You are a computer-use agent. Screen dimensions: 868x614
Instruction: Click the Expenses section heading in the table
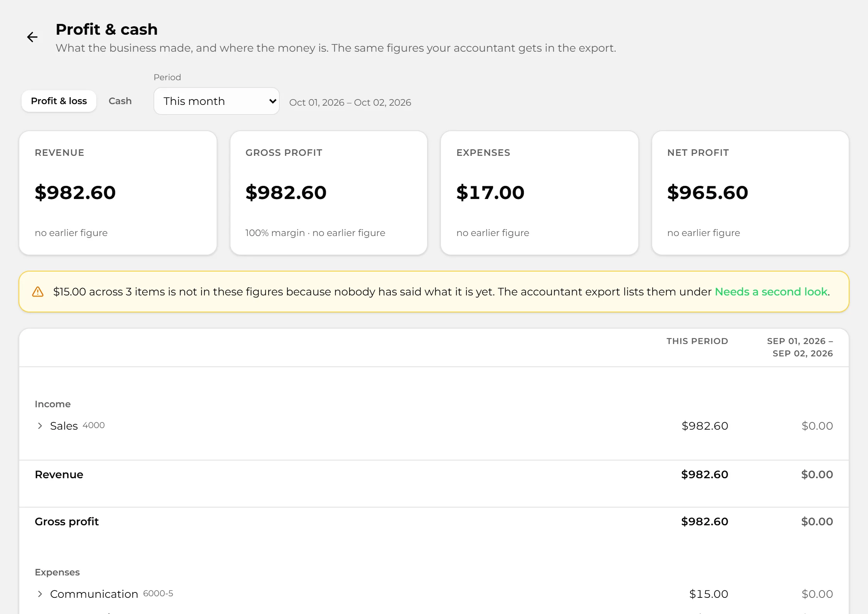click(x=57, y=572)
